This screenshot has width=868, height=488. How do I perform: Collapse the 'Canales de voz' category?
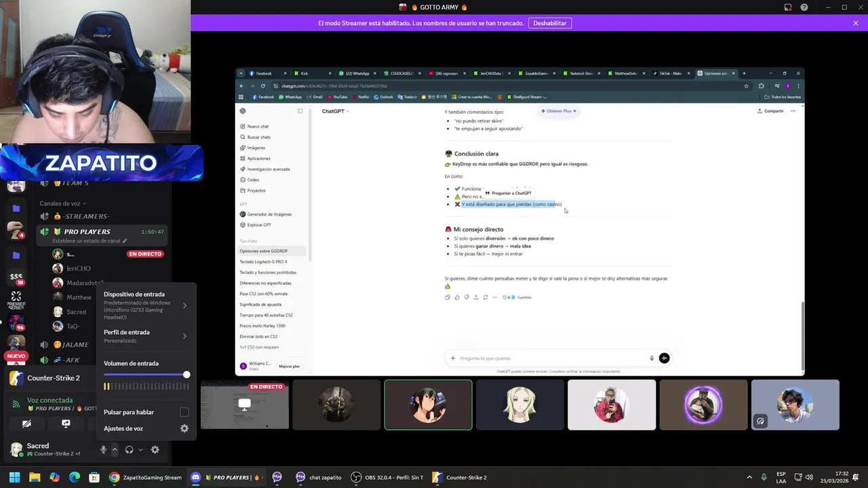click(x=62, y=203)
